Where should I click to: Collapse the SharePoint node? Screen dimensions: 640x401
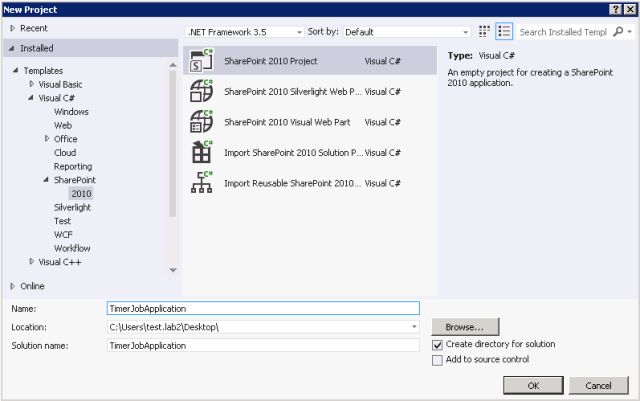tap(46, 180)
